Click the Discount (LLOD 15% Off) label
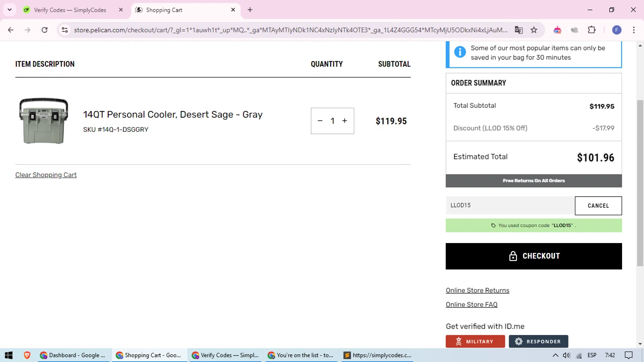This screenshot has height=362, width=644. (490, 128)
